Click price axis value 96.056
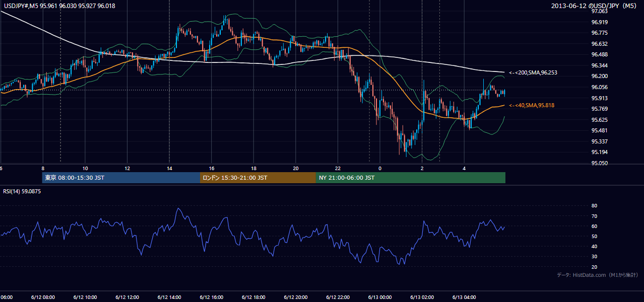The width and height of the screenshot is (644, 302). pos(599,87)
